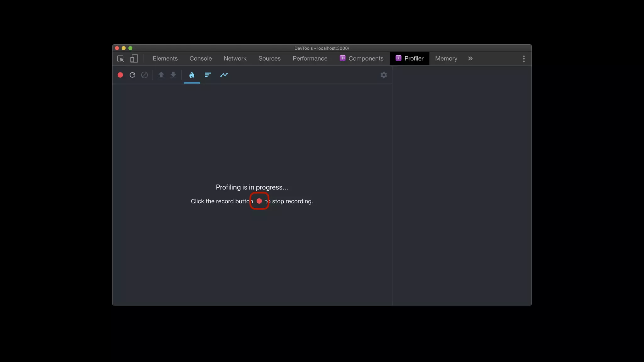644x362 pixels.
Task: Switch to the Elements tab
Action: 165,59
